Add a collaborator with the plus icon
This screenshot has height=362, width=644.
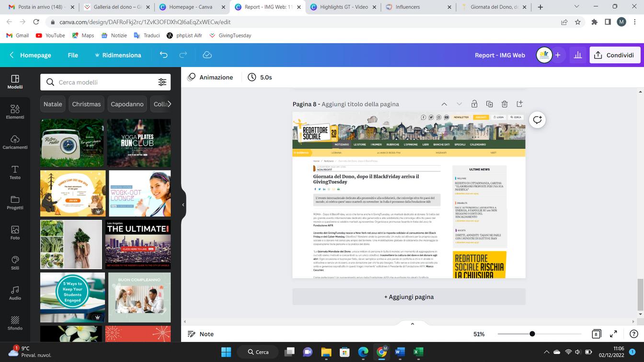point(558,55)
